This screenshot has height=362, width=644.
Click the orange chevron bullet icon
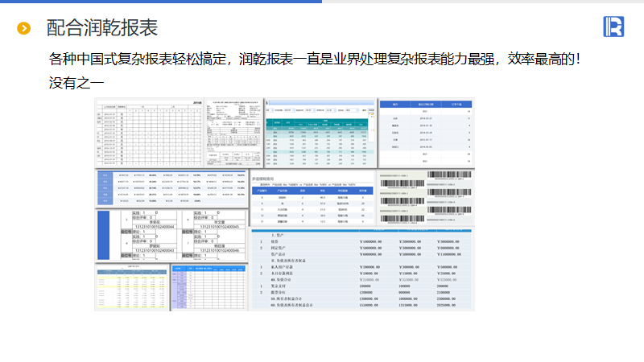click(24, 28)
